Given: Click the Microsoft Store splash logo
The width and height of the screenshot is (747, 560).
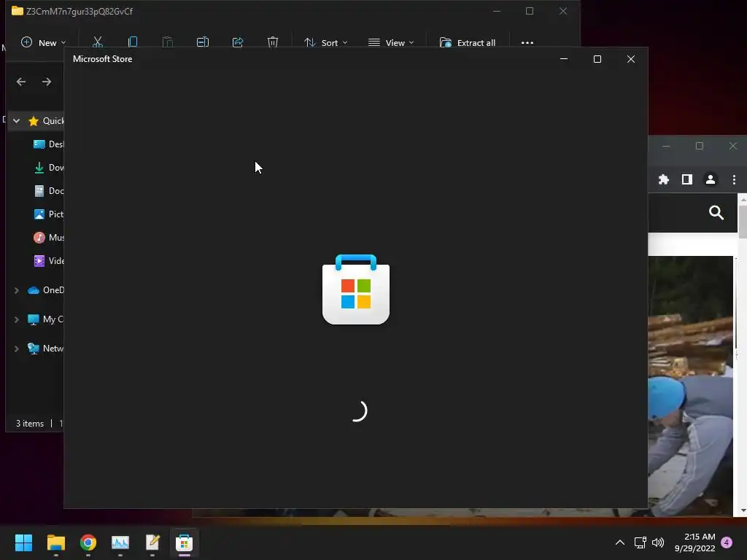Looking at the screenshot, I should pyautogui.click(x=356, y=289).
